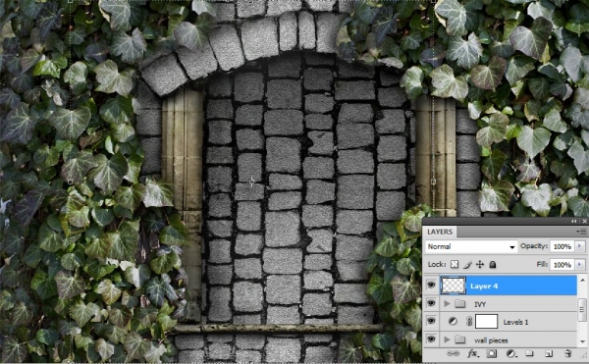The width and height of the screenshot is (589, 364).
Task: Switch to the LAYERS tab
Action: 440,232
